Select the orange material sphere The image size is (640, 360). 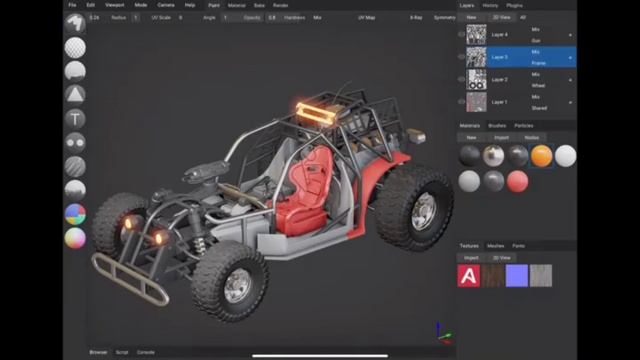542,156
